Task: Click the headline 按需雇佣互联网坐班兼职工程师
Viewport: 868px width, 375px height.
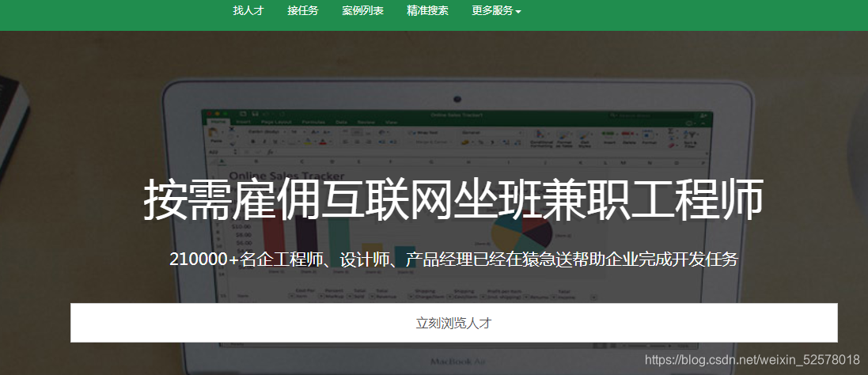Action: click(454, 199)
